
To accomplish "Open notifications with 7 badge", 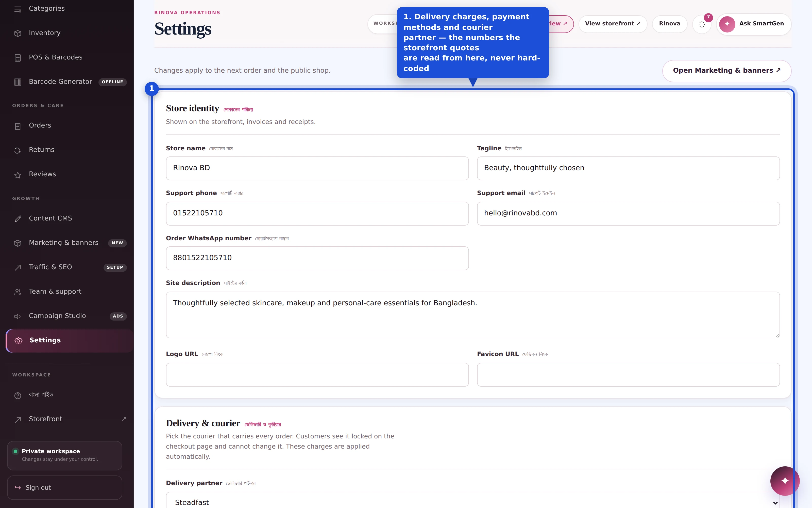I will tap(702, 24).
